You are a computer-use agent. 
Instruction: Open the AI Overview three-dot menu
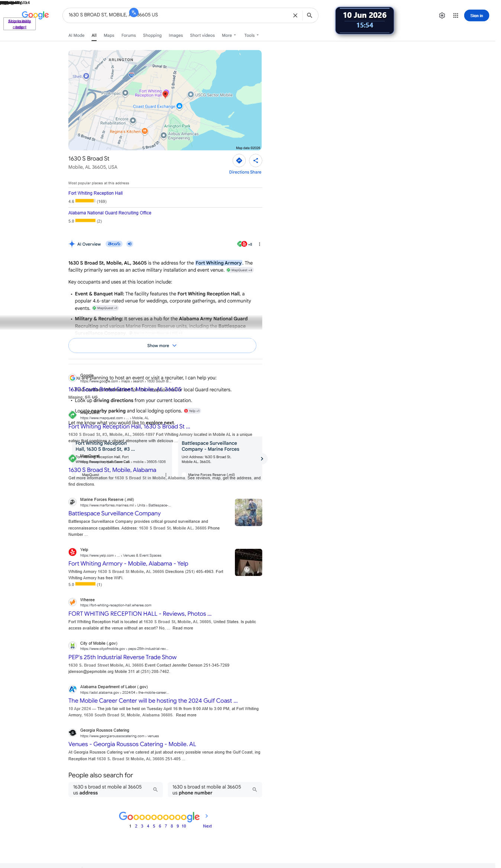259,244
